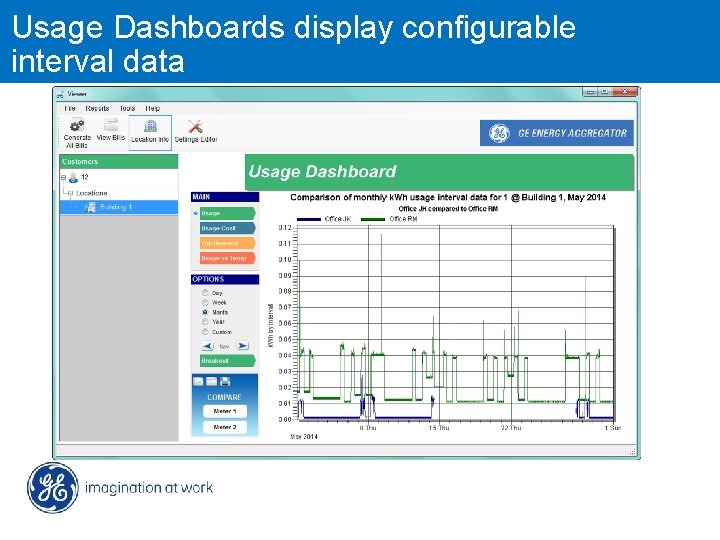
Task: Click the '15 Thu' x-axis label
Action: [439, 428]
